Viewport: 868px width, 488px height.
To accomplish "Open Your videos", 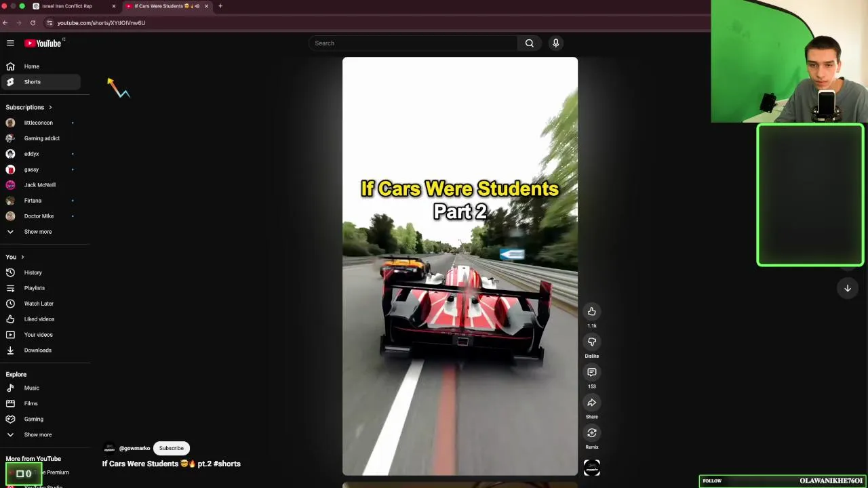I will [x=40, y=335].
